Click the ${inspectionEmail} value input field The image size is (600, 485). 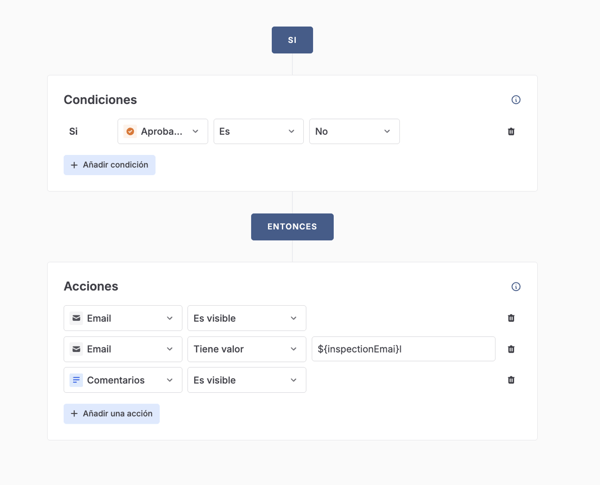tap(403, 349)
